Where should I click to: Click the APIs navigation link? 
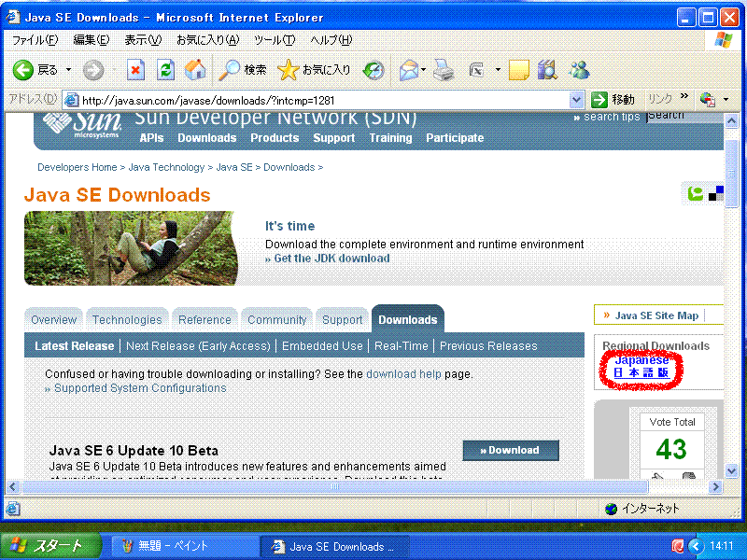151,137
